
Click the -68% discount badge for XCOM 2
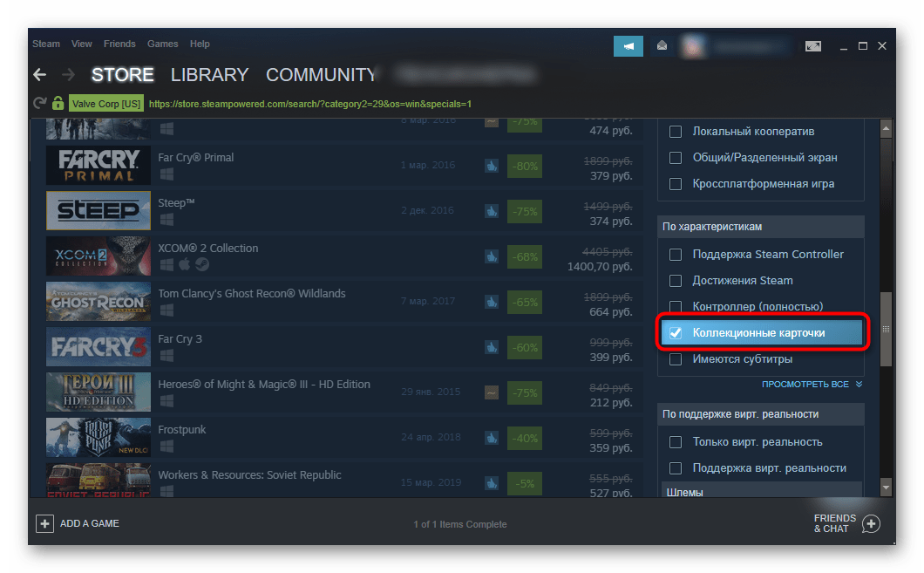[525, 257]
